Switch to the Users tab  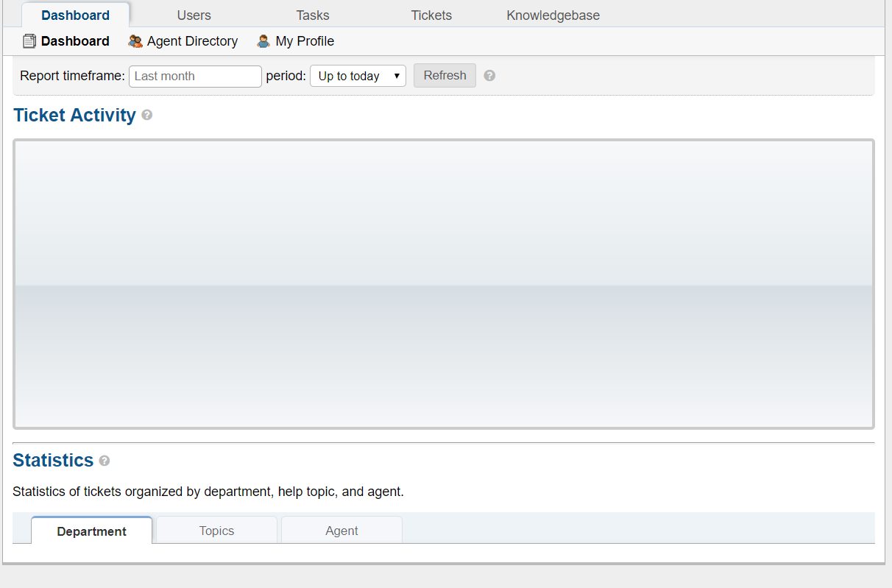tap(194, 15)
